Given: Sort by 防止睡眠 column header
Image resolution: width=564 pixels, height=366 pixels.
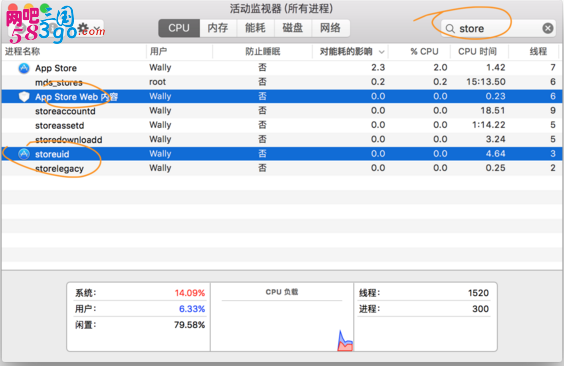Looking at the screenshot, I should (x=263, y=51).
